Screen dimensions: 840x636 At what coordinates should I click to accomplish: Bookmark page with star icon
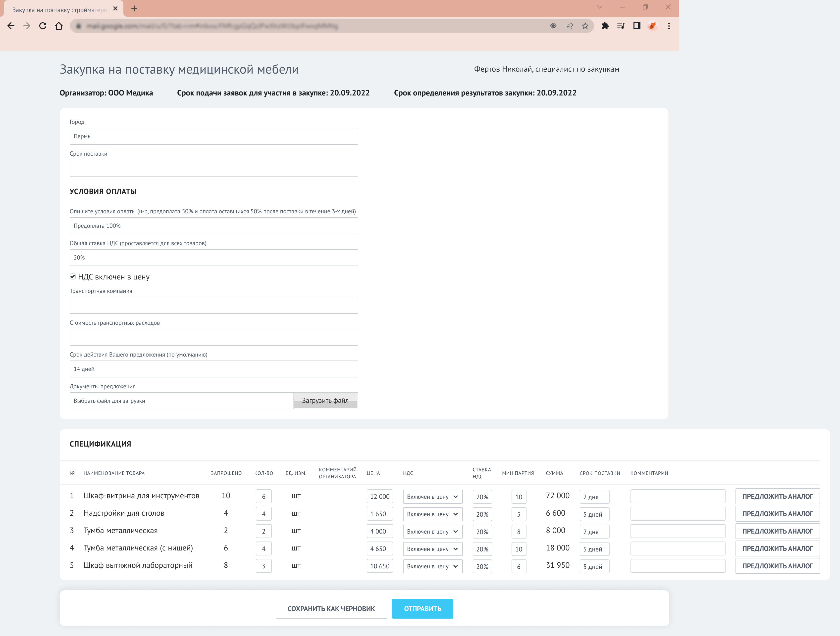pyautogui.click(x=585, y=26)
